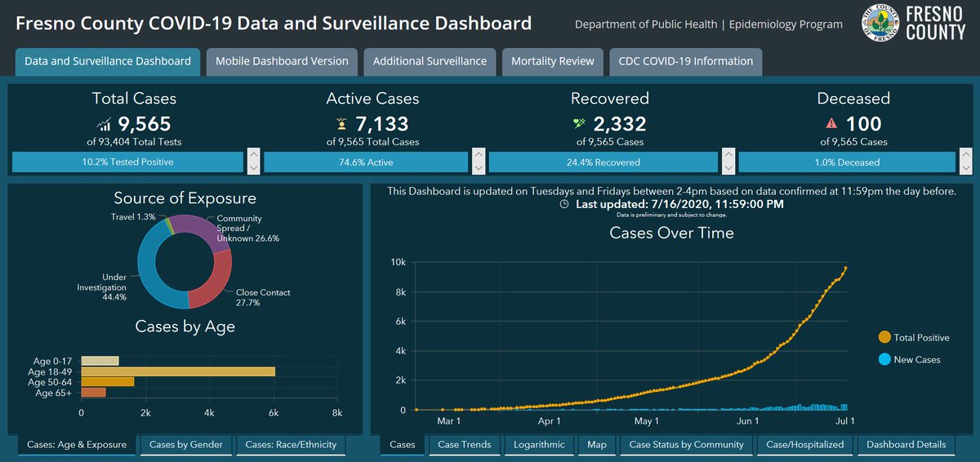Click the 7,133 active cases number
Screen dimensions: 980x462
pyautogui.click(x=382, y=124)
